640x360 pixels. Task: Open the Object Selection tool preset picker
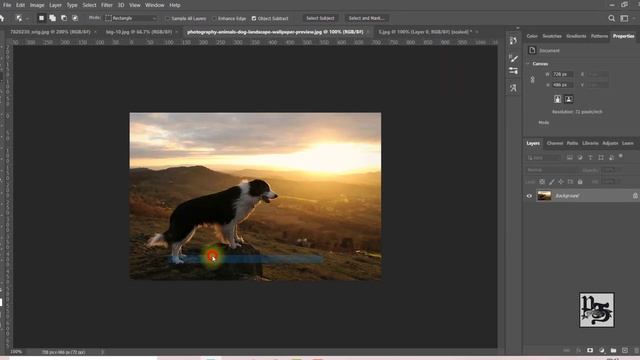tap(22, 18)
